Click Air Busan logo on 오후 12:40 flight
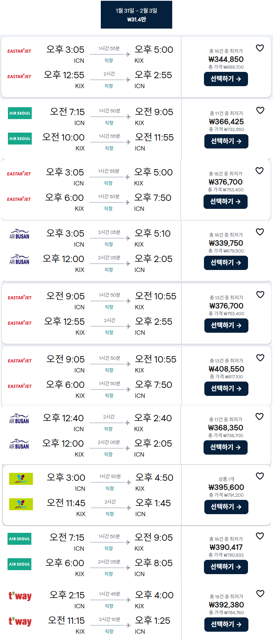 19,419
